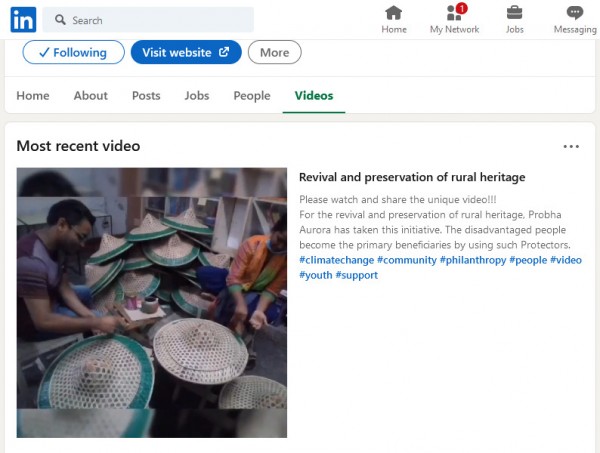Click the LinkedIn logo icon
The image size is (600, 453).
tap(23, 20)
